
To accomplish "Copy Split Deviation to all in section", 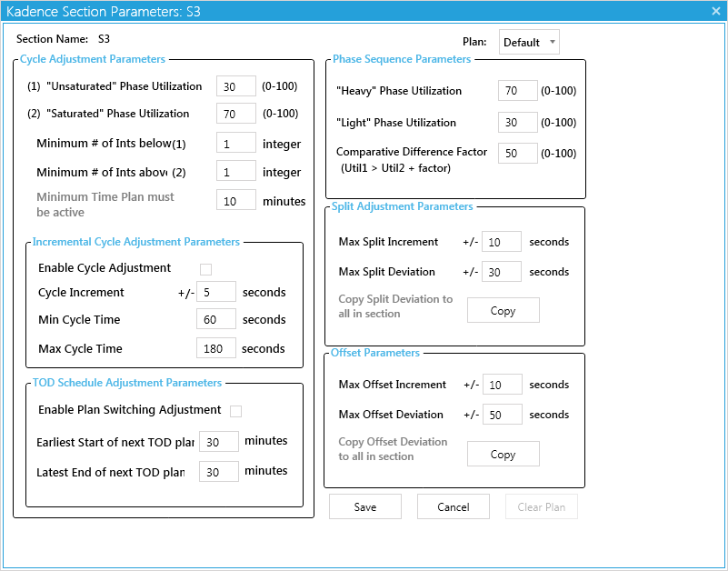I will click(503, 309).
